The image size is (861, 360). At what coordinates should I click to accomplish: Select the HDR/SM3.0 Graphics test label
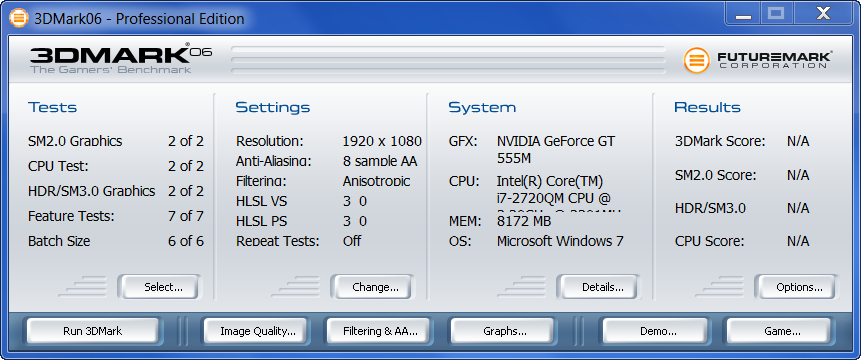click(x=92, y=191)
